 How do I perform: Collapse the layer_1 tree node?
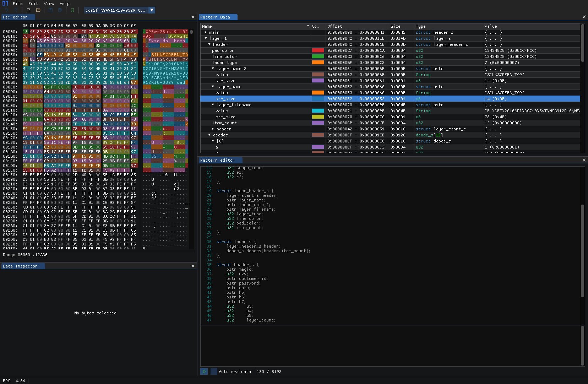[206, 38]
